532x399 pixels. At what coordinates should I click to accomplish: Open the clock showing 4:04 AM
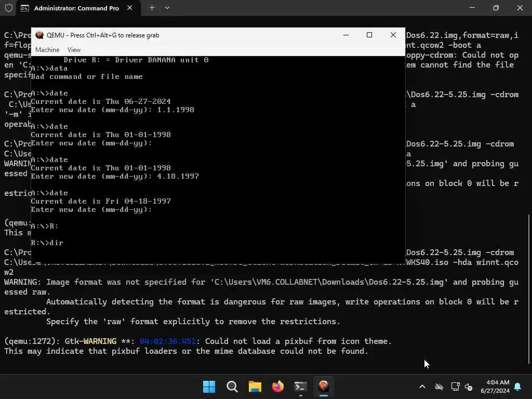[495, 387]
